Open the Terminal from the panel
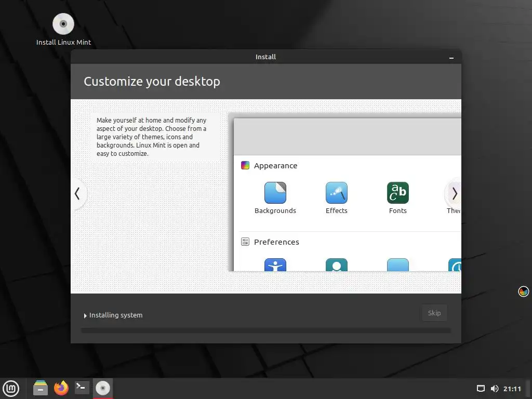This screenshot has width=532, height=399. pos(82,388)
